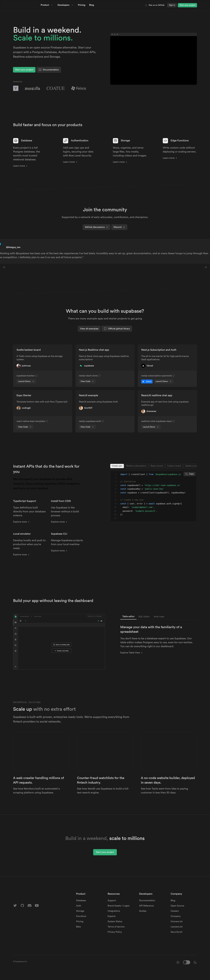Open Learn more under Edge Functions
The image size is (210, 980).
click(170, 158)
